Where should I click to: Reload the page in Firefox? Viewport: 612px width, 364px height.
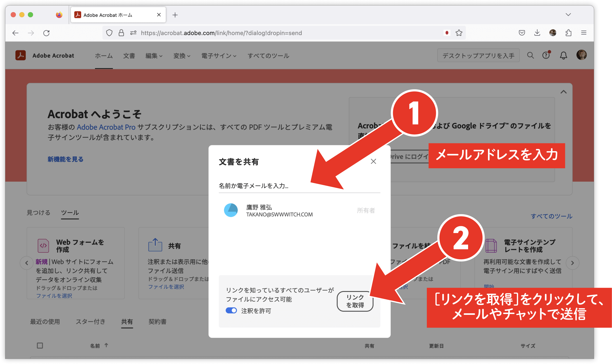point(46,33)
